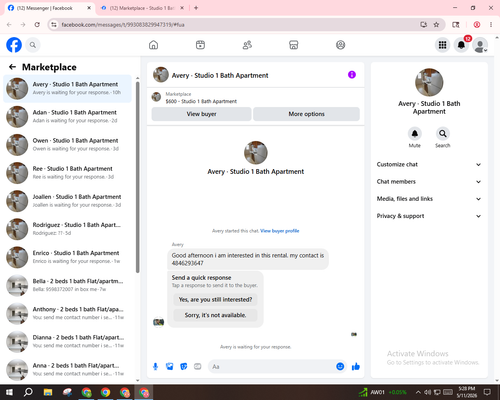The height and width of the screenshot is (400, 500).
Task: Mute this chat with the bell icon
Action: point(415,134)
